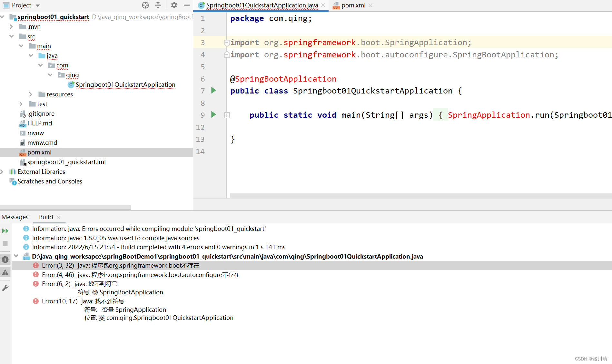Switch to the Messages tab
Screen dimensions: 612x364
pos(16,217)
